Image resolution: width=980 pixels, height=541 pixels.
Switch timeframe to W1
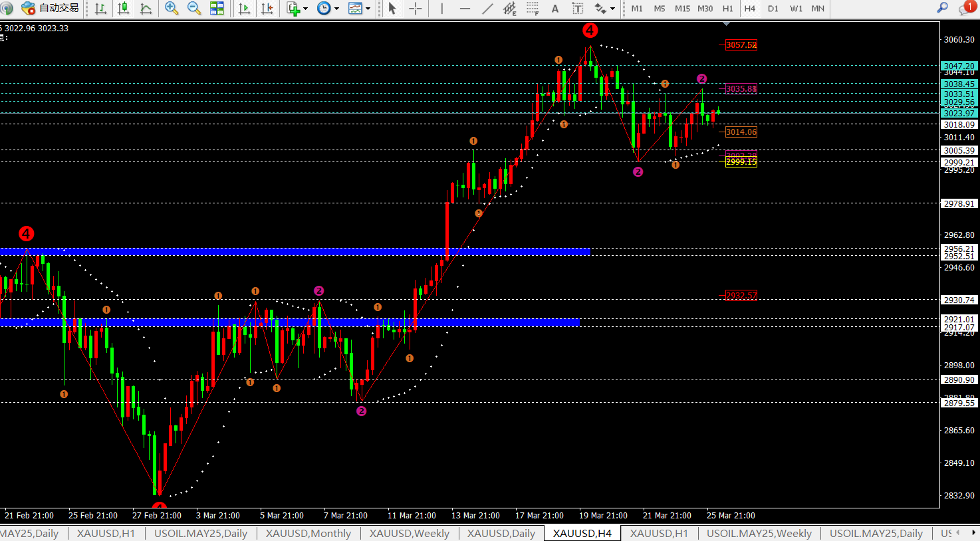click(796, 9)
